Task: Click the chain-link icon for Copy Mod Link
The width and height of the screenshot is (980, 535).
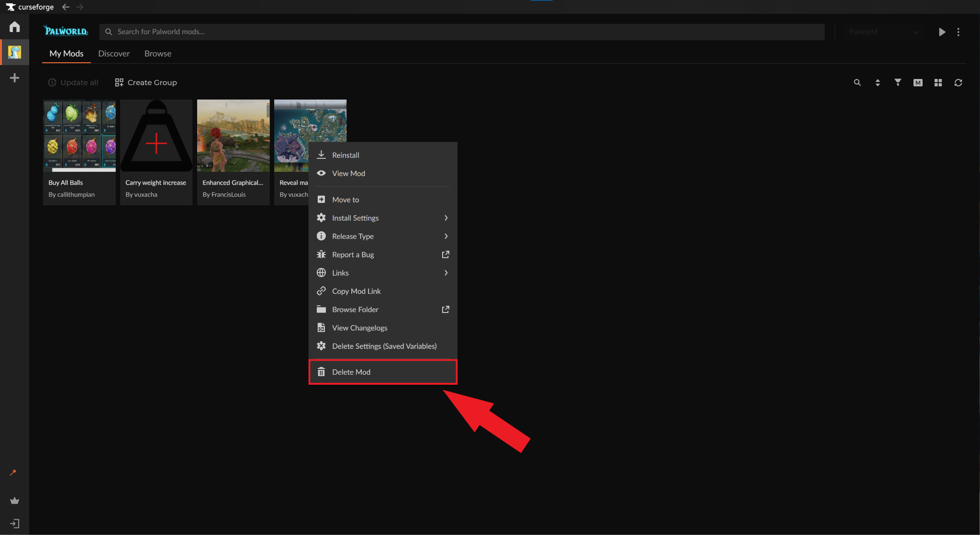Action: coord(321,291)
